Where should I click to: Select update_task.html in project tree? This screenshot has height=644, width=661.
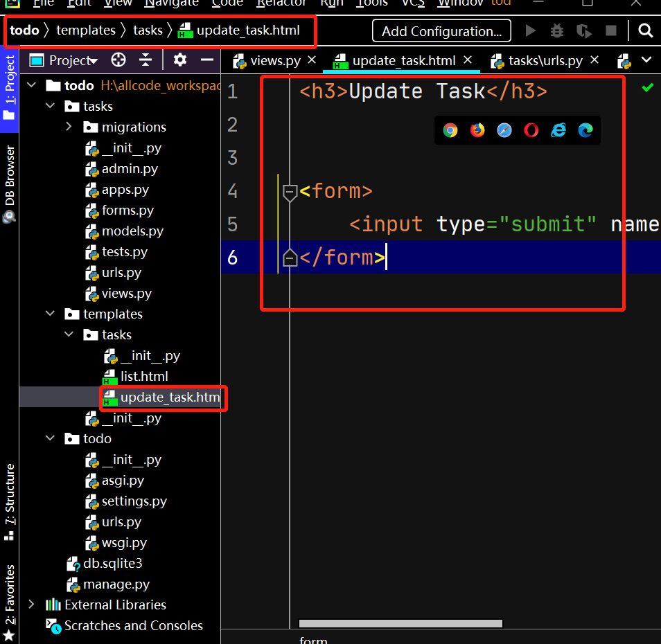tap(162, 397)
